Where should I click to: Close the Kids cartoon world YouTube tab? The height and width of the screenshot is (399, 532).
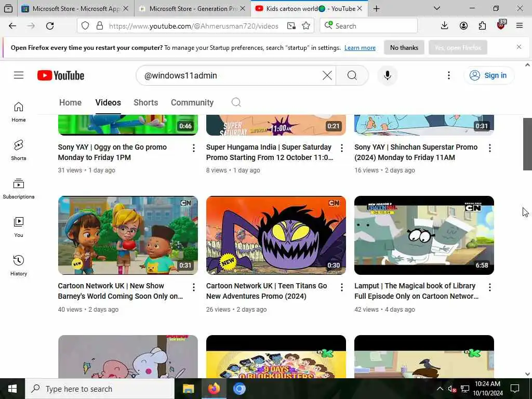click(360, 8)
